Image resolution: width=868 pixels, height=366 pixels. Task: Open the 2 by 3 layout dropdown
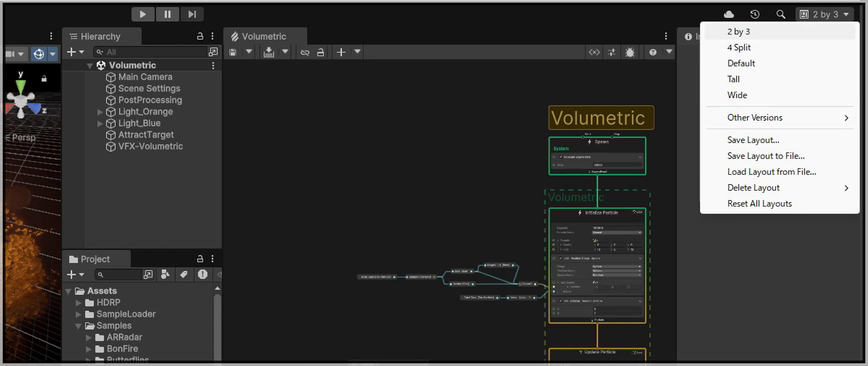pyautogui.click(x=825, y=14)
